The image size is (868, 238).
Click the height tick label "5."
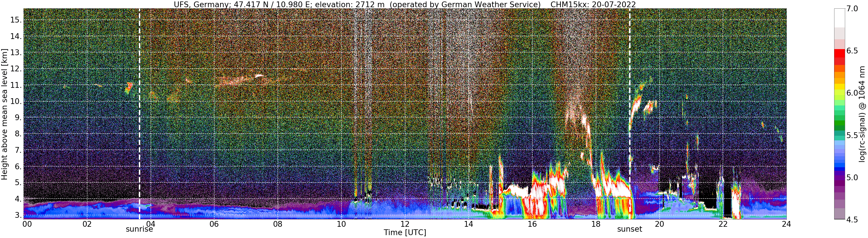point(18,183)
